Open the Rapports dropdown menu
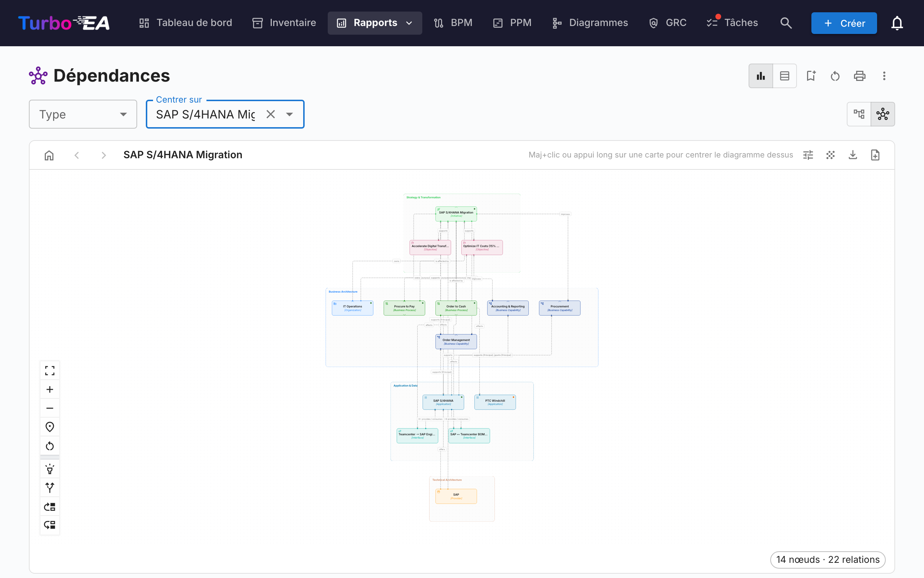Viewport: 924px width, 578px height. 375,23
